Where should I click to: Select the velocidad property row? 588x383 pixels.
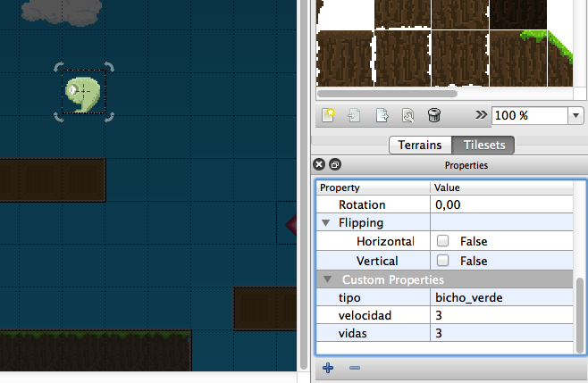(445, 315)
